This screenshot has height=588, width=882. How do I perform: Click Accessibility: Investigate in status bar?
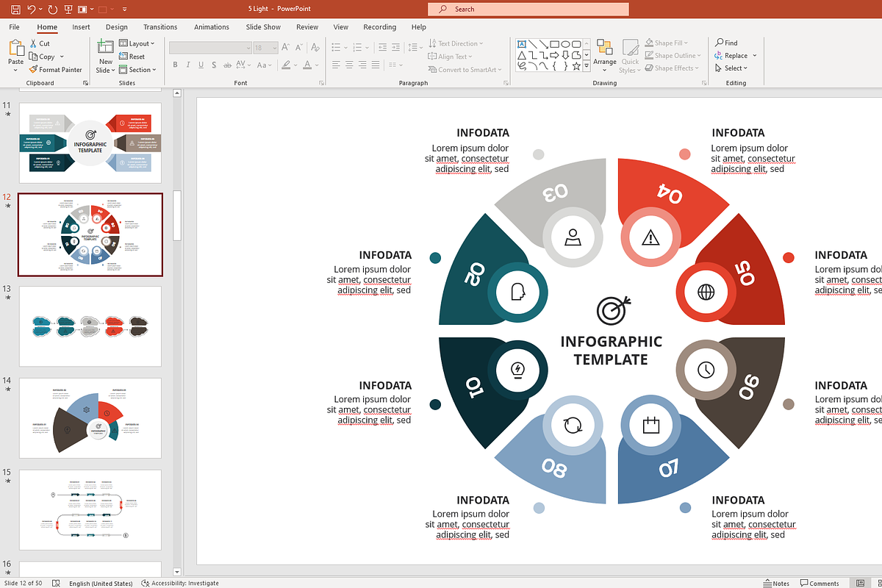180,583
